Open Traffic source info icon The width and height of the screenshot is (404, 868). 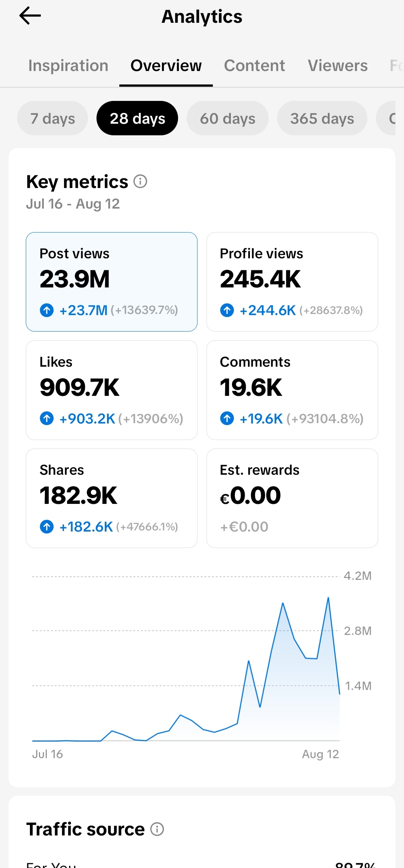coord(157,829)
